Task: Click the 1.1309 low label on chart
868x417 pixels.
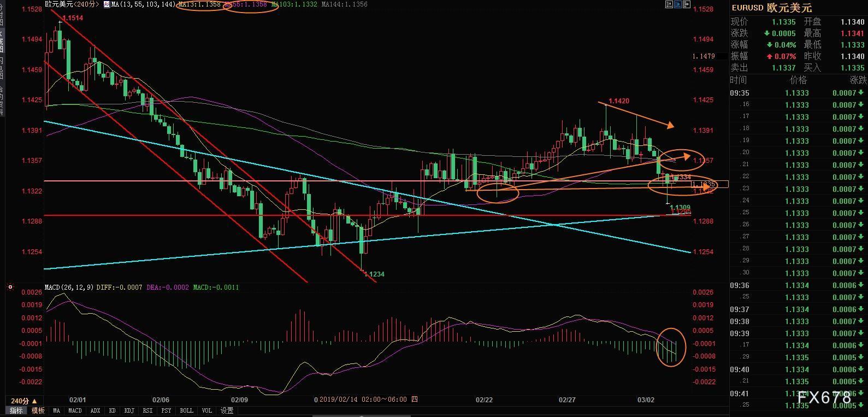Action: click(x=681, y=208)
